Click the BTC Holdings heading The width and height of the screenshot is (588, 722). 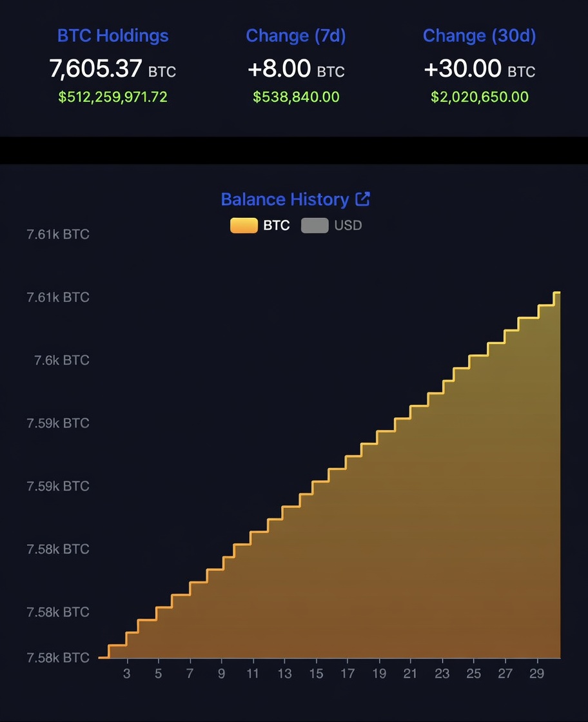pyautogui.click(x=113, y=35)
